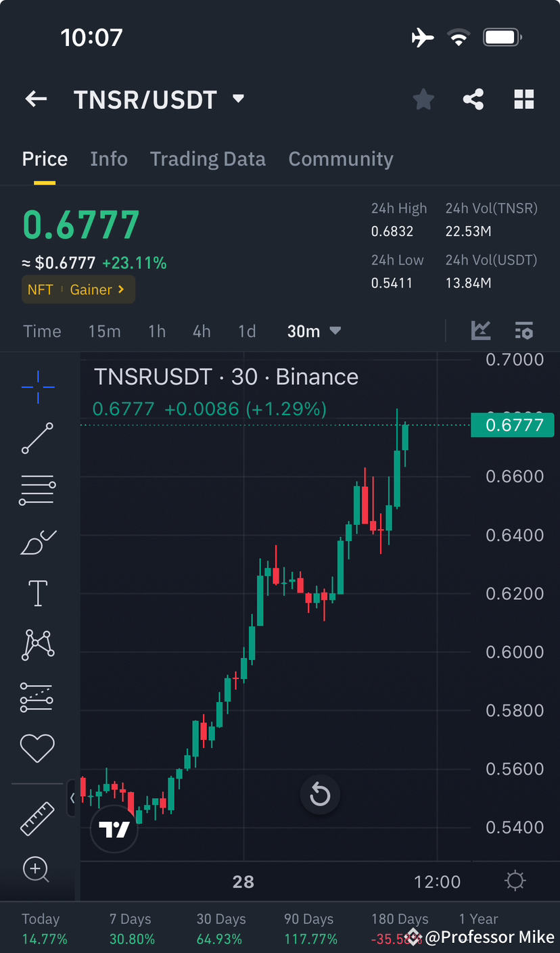The image size is (560, 953).
Task: Select the Text annotation tool
Action: pyautogui.click(x=37, y=593)
